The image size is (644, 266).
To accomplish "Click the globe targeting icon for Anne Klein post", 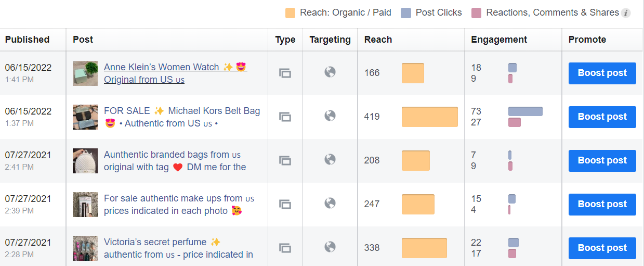I will pyautogui.click(x=330, y=72).
